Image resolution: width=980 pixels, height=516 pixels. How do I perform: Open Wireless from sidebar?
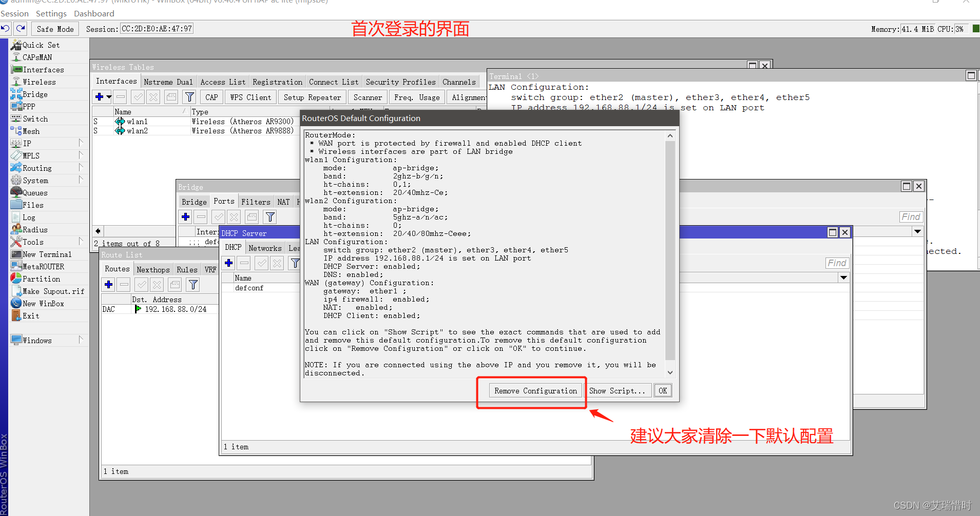click(x=39, y=82)
